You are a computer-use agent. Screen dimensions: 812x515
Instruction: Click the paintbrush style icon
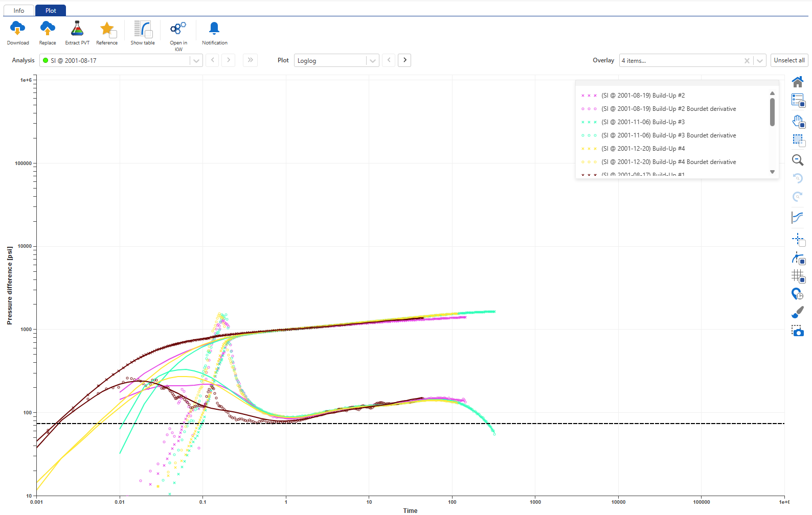pyautogui.click(x=798, y=313)
